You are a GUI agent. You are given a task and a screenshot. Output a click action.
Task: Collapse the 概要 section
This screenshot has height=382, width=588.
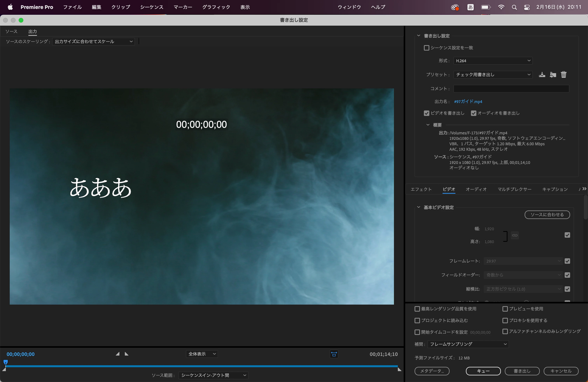click(x=428, y=125)
